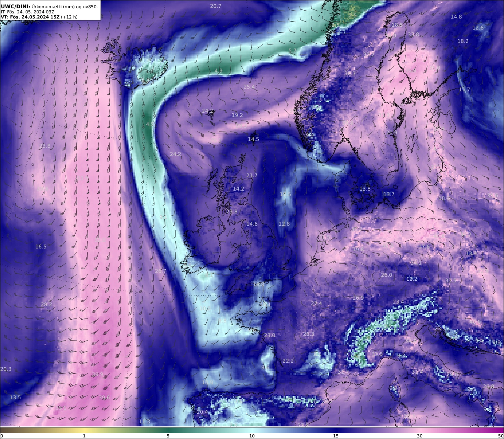
Task: Select the 39.9 value label
Action: [x=98, y=374]
